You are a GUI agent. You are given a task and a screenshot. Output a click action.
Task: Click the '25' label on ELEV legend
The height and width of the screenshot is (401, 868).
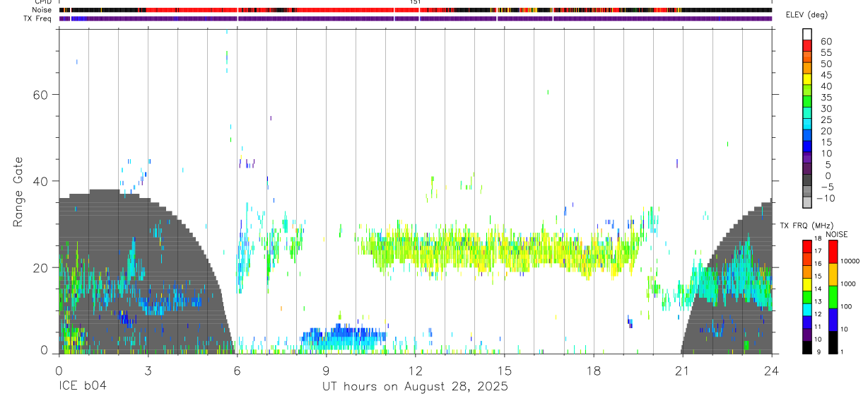click(x=826, y=120)
